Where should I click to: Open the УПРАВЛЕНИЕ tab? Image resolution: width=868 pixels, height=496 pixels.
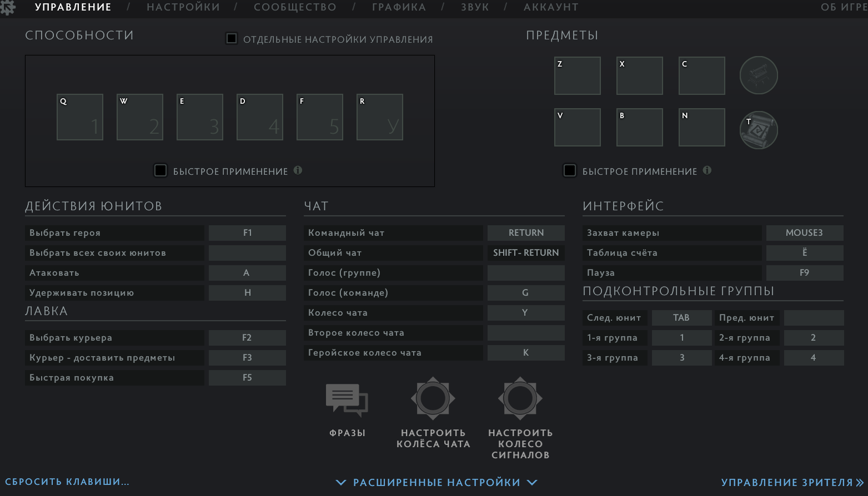(73, 7)
